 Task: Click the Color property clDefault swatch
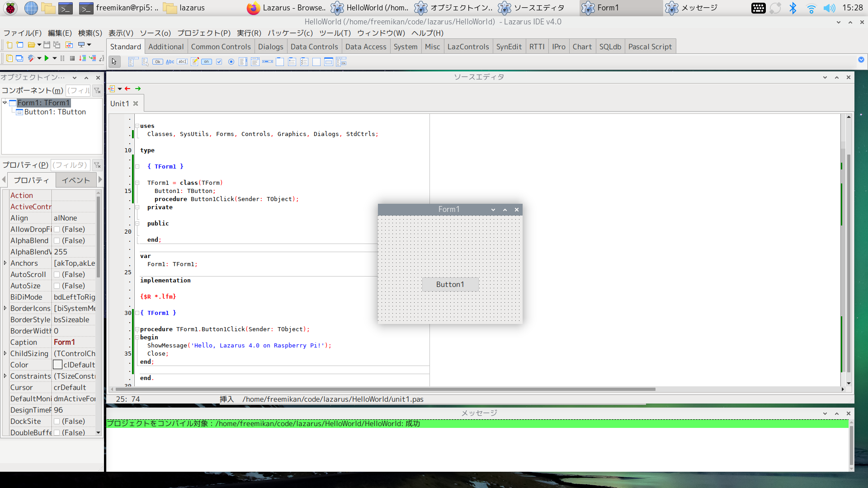[58, 365]
